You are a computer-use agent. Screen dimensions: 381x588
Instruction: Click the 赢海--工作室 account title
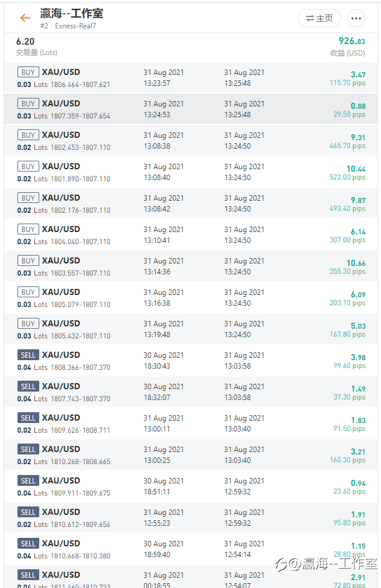[x=72, y=13]
